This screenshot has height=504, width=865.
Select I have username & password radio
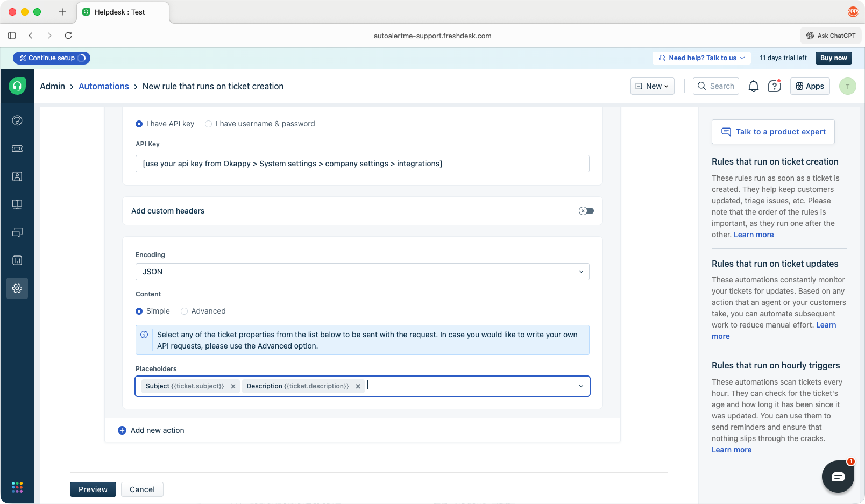(208, 124)
